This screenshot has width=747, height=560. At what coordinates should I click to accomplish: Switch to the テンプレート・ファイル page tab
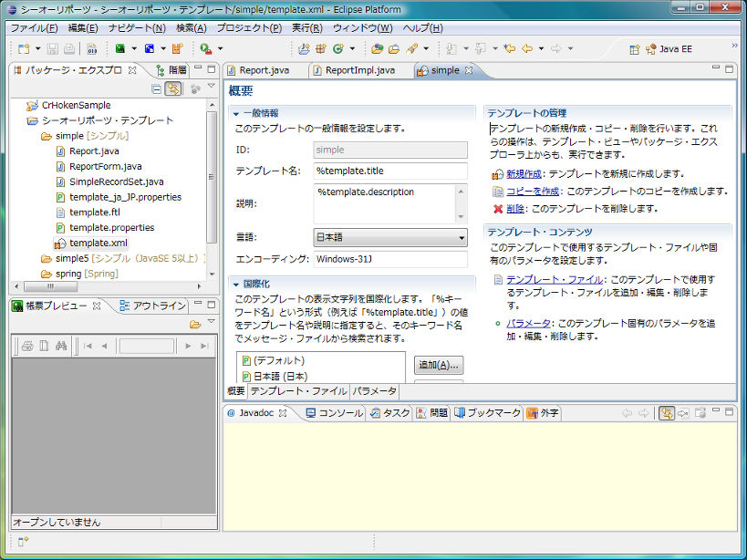pos(298,391)
